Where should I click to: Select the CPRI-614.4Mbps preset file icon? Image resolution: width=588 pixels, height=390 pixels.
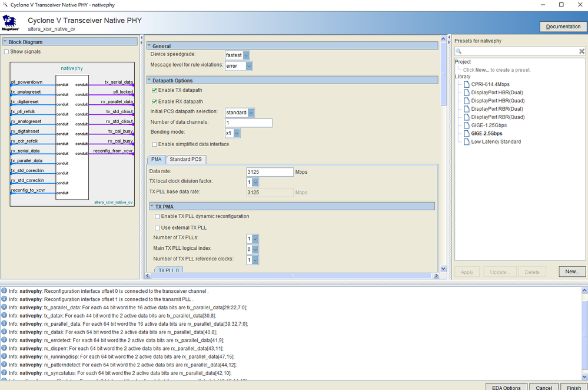pyautogui.click(x=466, y=84)
